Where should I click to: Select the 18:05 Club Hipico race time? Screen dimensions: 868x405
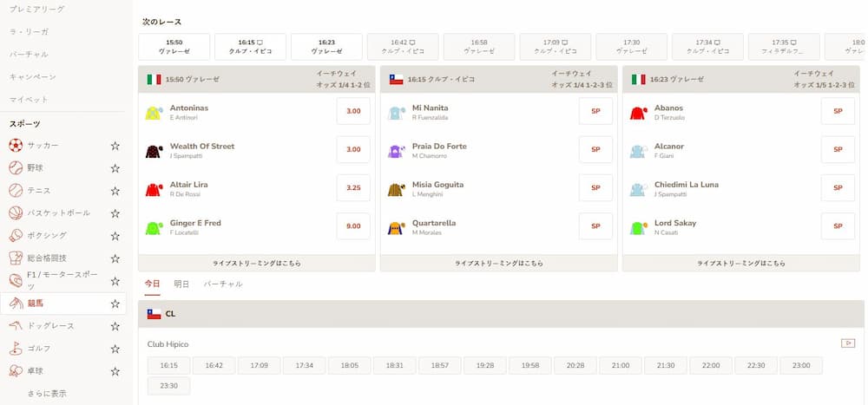tap(350, 366)
